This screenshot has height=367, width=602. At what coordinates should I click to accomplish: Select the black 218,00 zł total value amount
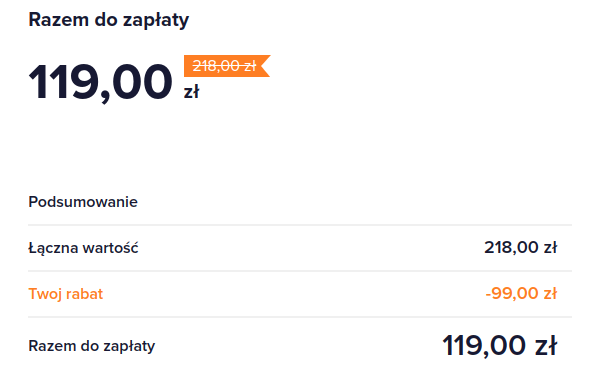(x=520, y=248)
